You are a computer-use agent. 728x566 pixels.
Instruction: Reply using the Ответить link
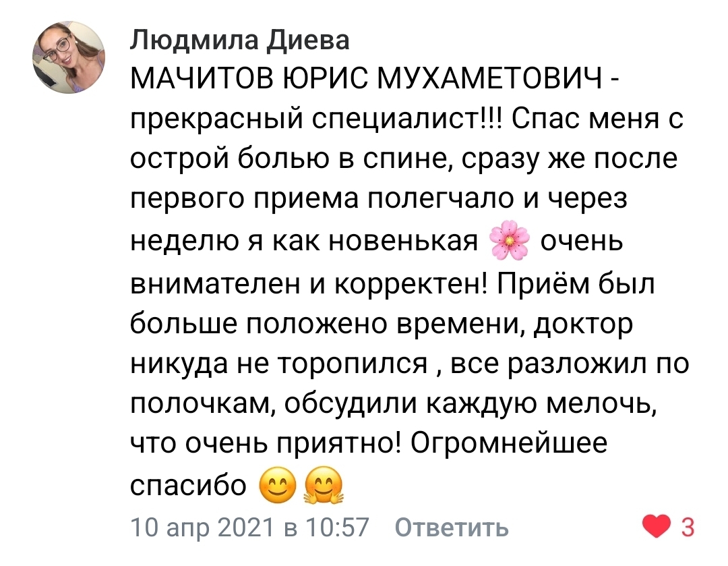point(451,528)
